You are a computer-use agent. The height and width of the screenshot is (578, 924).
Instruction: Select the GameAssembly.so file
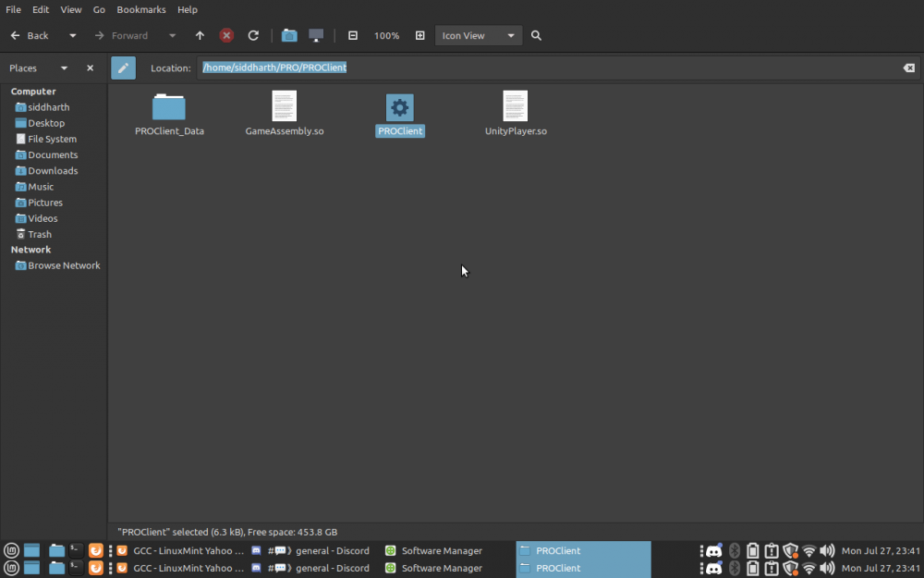pos(284,115)
